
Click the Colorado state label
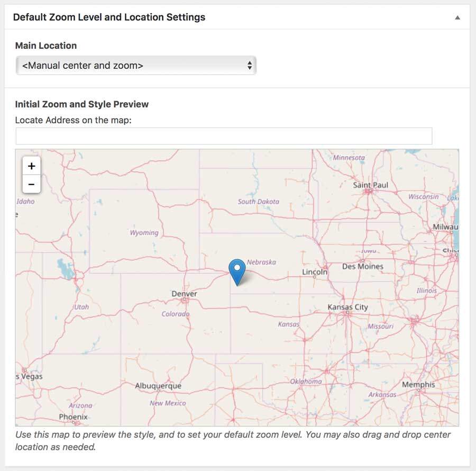coord(175,314)
